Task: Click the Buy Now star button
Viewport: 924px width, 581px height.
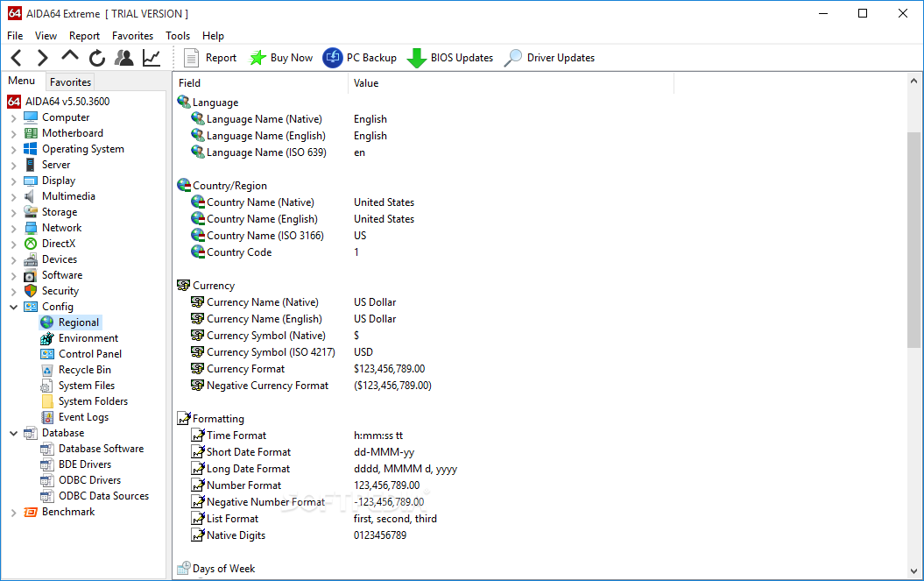Action: point(281,58)
